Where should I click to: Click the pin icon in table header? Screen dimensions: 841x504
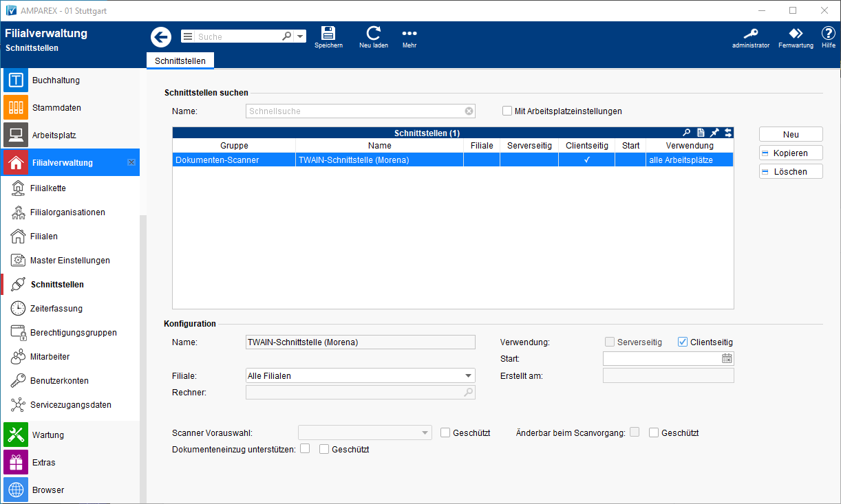(x=714, y=133)
